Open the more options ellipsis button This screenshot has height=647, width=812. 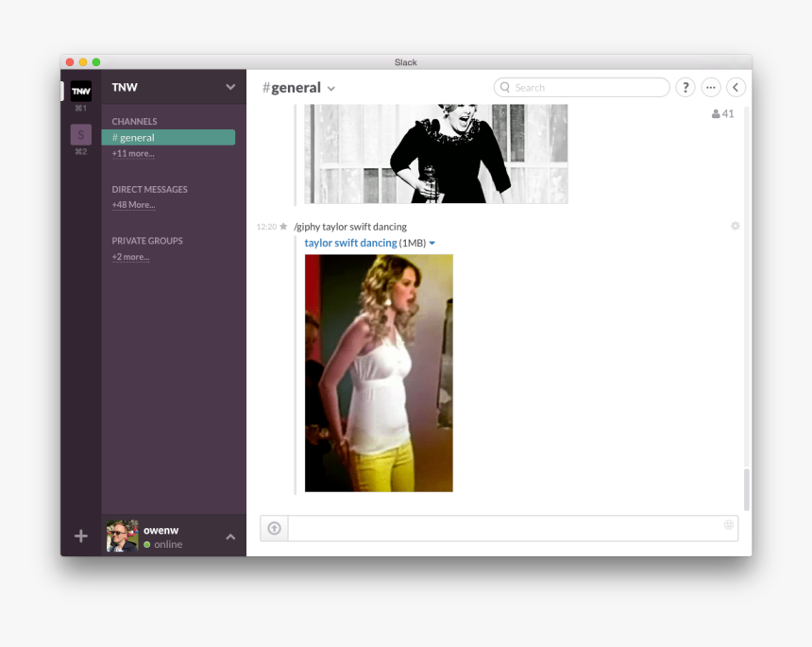[710, 88]
